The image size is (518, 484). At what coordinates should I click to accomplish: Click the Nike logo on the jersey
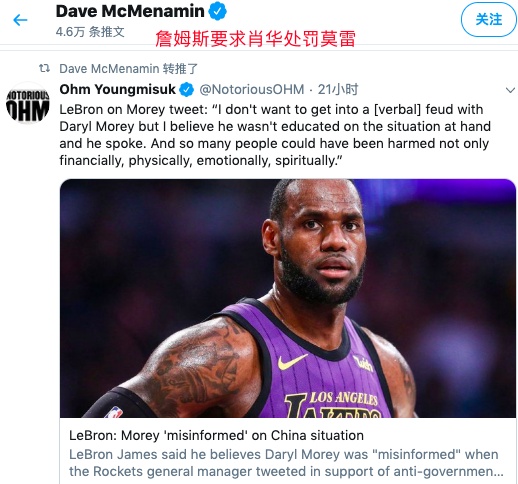pos(292,361)
